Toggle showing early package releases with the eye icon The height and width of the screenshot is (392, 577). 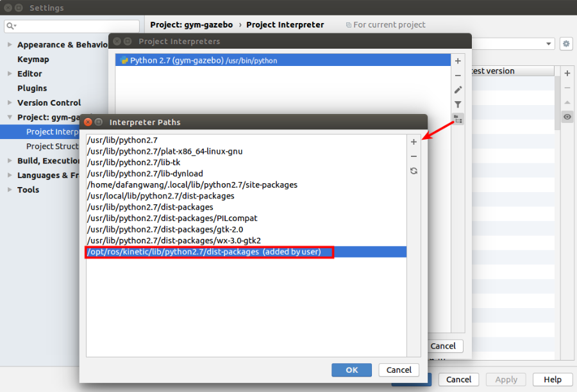[x=567, y=117]
